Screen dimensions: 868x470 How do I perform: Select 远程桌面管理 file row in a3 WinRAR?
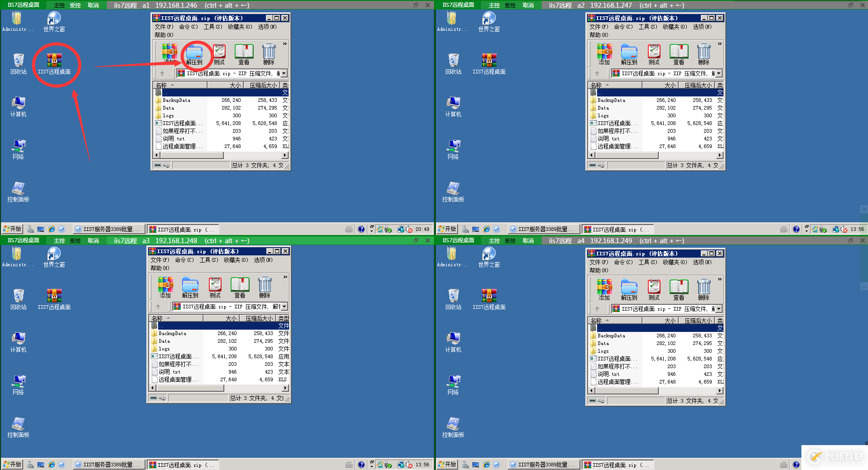point(219,379)
